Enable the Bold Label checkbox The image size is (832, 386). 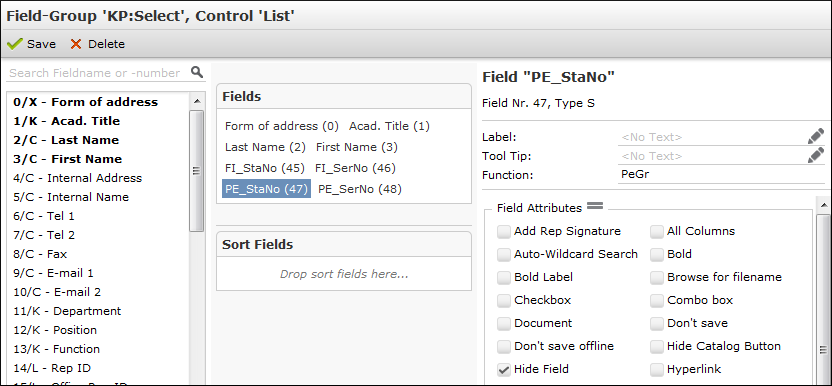tap(504, 277)
